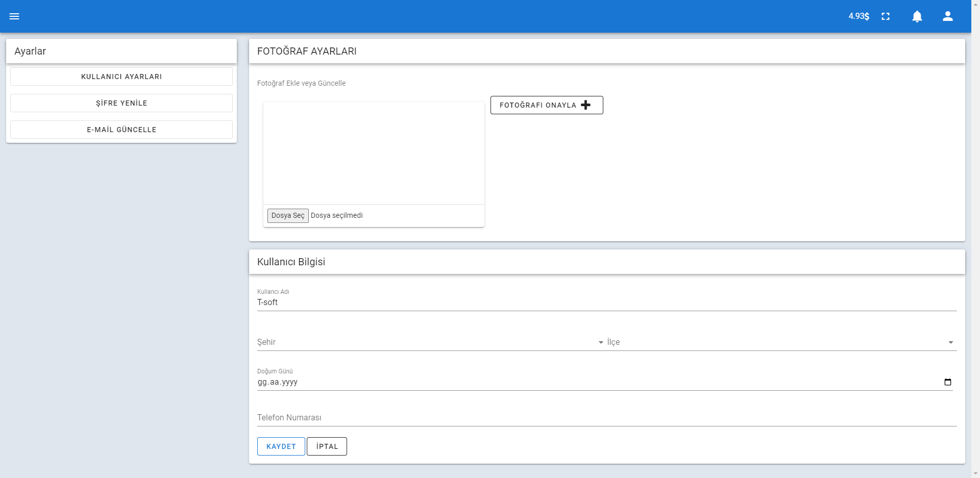Expand the İlçe dropdown
Image resolution: width=980 pixels, height=478 pixels.
(781, 342)
